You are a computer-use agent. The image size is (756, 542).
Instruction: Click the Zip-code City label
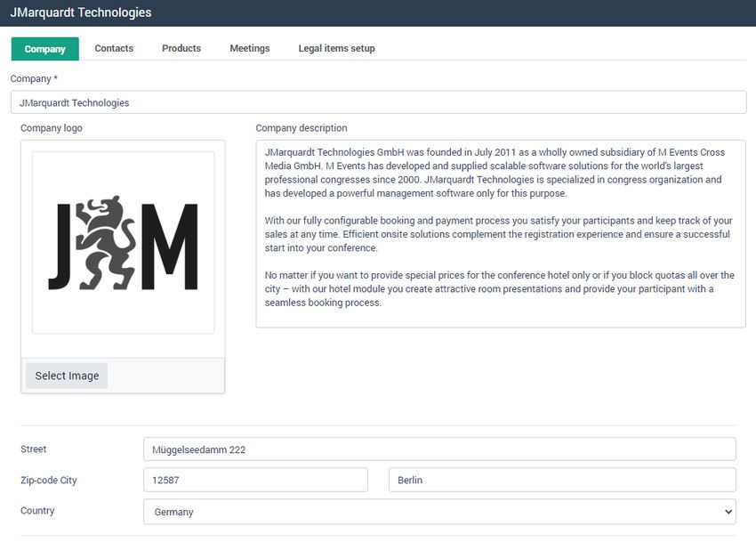(49, 480)
